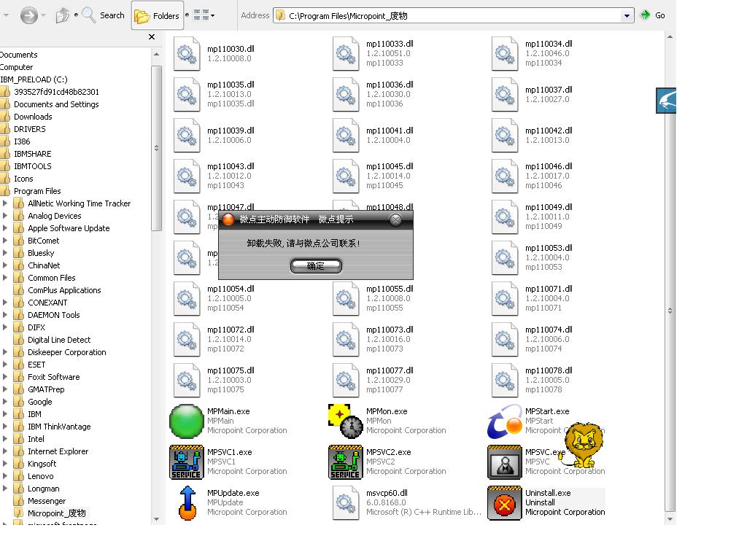
Task: Select the Micropoint_废物 folder in tree
Action: 57,513
